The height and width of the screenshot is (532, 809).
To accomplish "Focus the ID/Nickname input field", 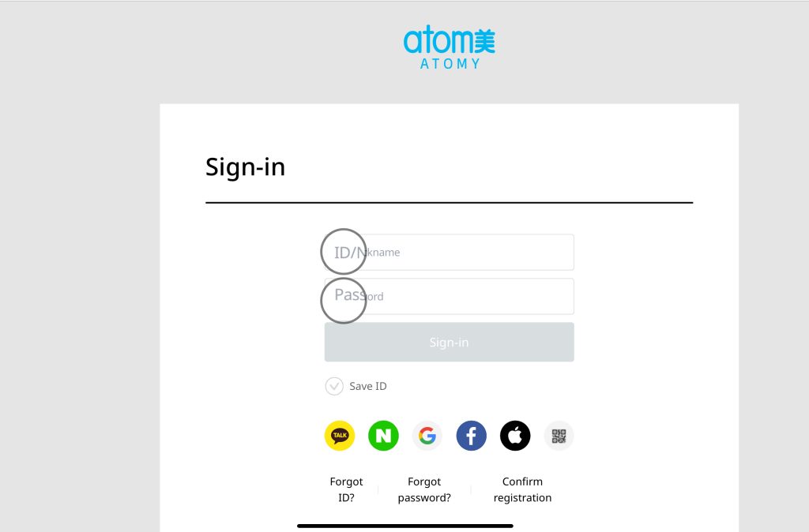I will click(x=450, y=252).
